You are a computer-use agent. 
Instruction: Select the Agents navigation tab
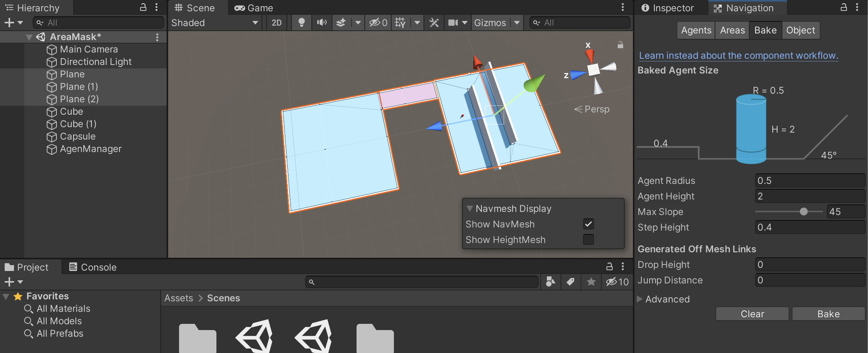696,30
